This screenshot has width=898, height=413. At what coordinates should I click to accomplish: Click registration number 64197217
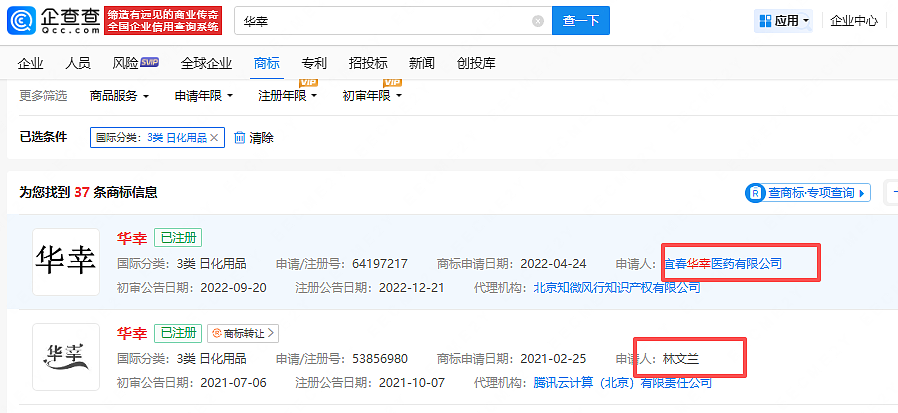pyautogui.click(x=380, y=264)
